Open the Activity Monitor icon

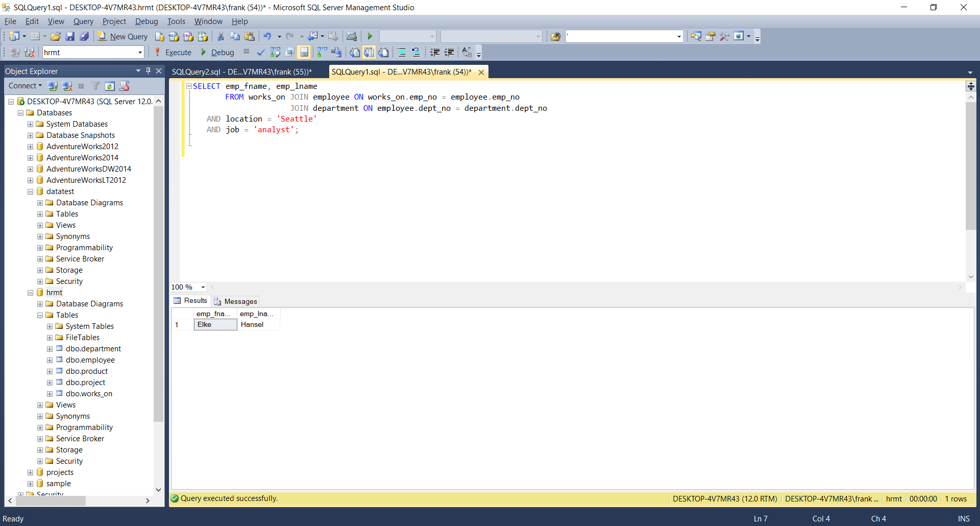pos(352,36)
